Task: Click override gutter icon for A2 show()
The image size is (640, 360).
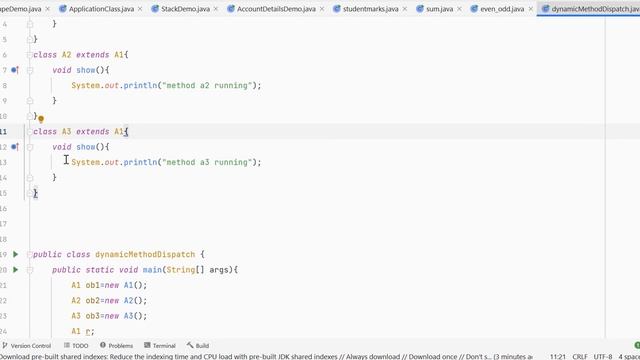Action: click(x=15, y=70)
